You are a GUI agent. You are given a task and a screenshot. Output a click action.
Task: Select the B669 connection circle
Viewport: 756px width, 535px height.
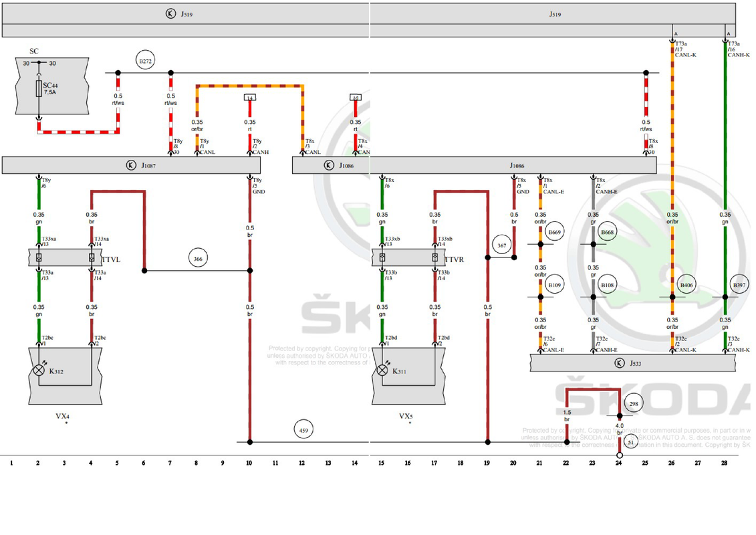(554, 232)
